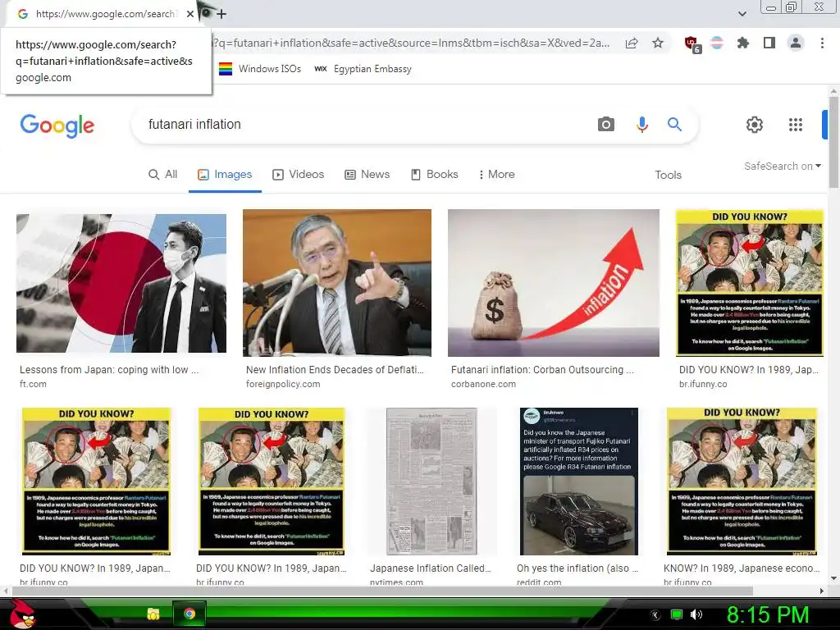The height and width of the screenshot is (630, 840).
Task: Click the vertical page scrollbar
Action: 833,142
